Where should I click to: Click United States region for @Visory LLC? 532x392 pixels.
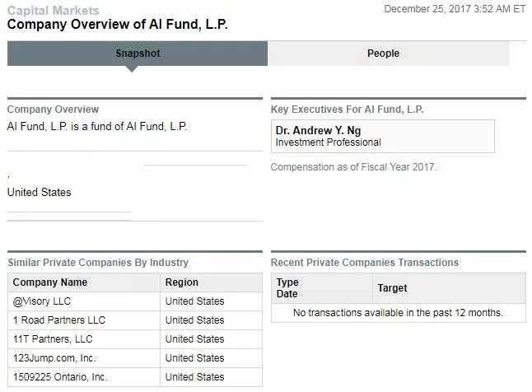click(x=194, y=301)
